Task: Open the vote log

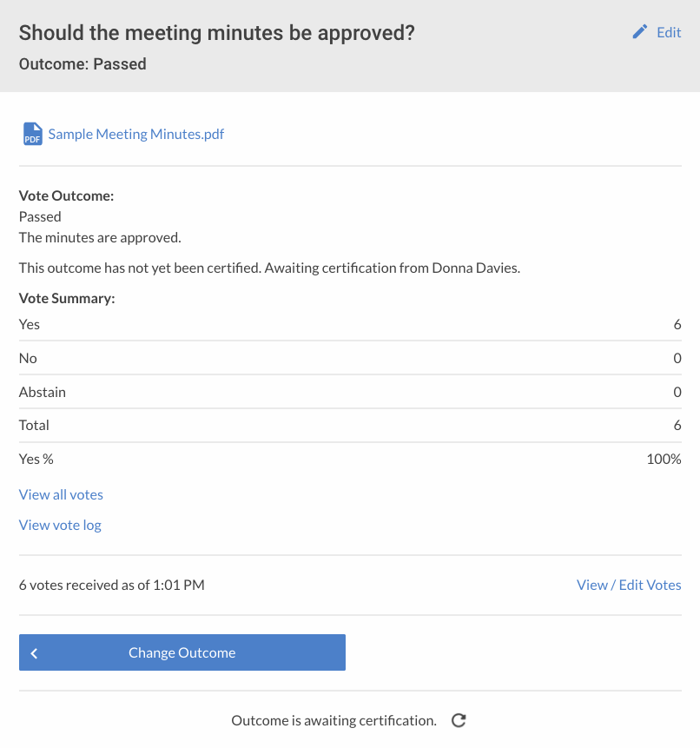Action: [x=59, y=525]
